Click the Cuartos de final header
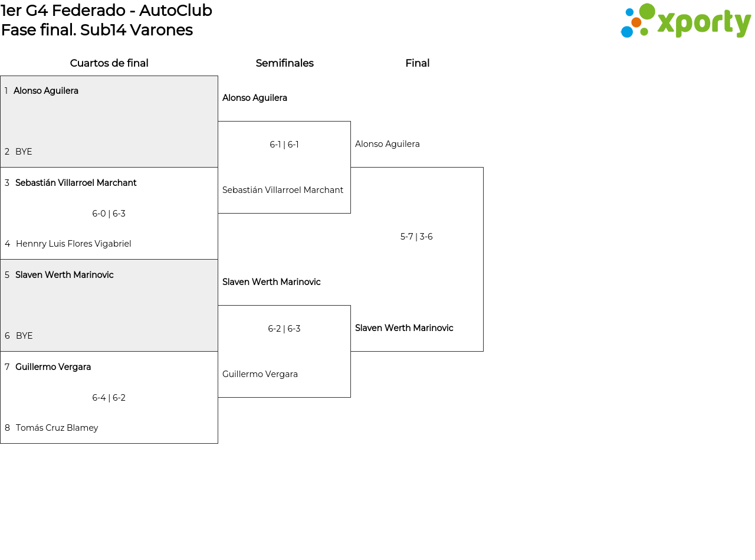 tap(109, 63)
